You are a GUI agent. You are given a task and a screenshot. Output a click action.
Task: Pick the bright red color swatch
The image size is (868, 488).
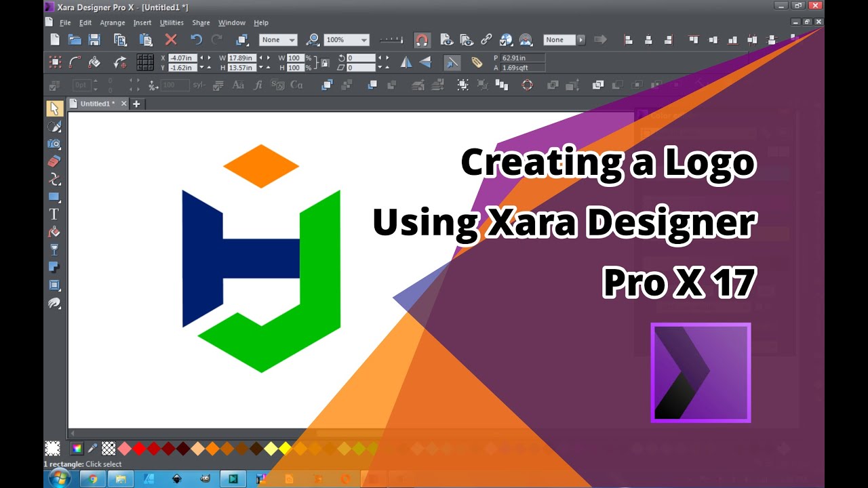[x=139, y=448]
